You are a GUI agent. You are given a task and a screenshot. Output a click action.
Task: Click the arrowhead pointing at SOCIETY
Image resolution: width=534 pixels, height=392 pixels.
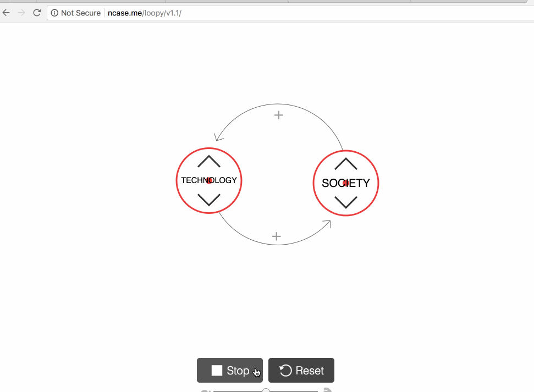[x=327, y=224]
